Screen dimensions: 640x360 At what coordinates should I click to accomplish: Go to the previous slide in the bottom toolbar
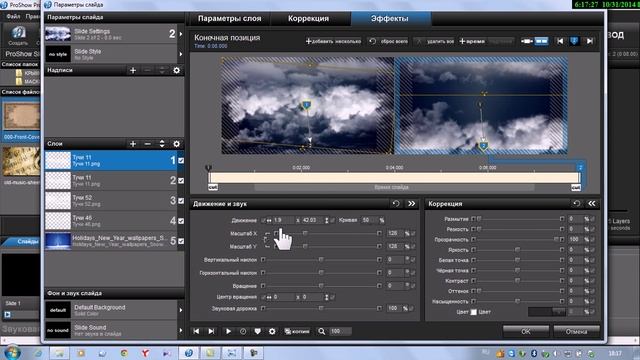point(196,331)
